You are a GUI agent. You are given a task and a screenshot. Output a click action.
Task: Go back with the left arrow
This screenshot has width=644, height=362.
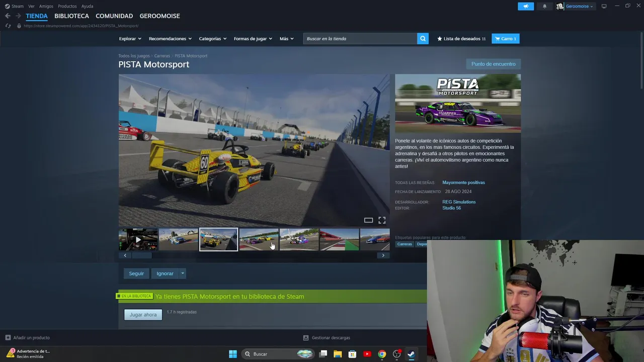[8, 16]
